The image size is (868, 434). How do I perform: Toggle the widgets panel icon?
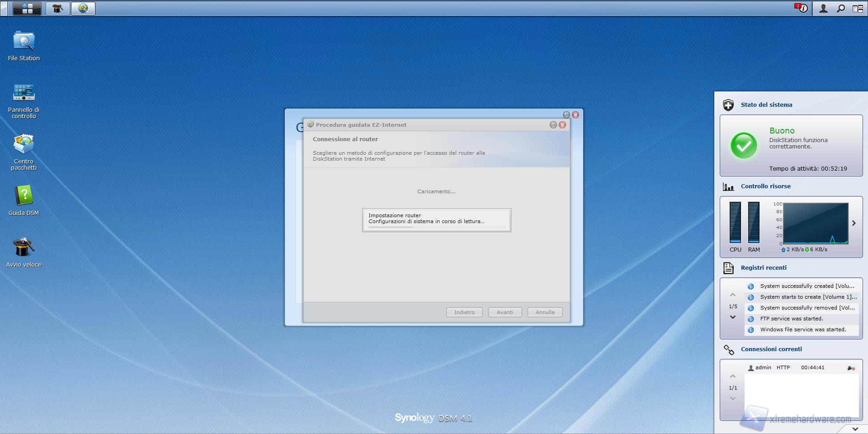click(x=858, y=9)
